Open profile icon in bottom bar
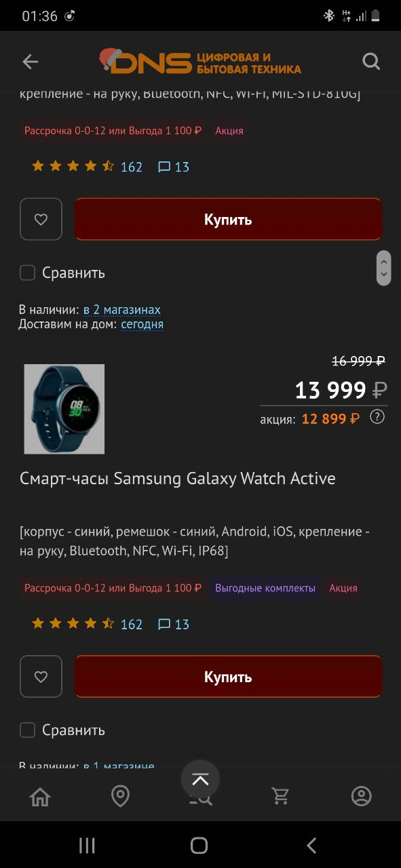The image size is (401, 868). pos(361,796)
